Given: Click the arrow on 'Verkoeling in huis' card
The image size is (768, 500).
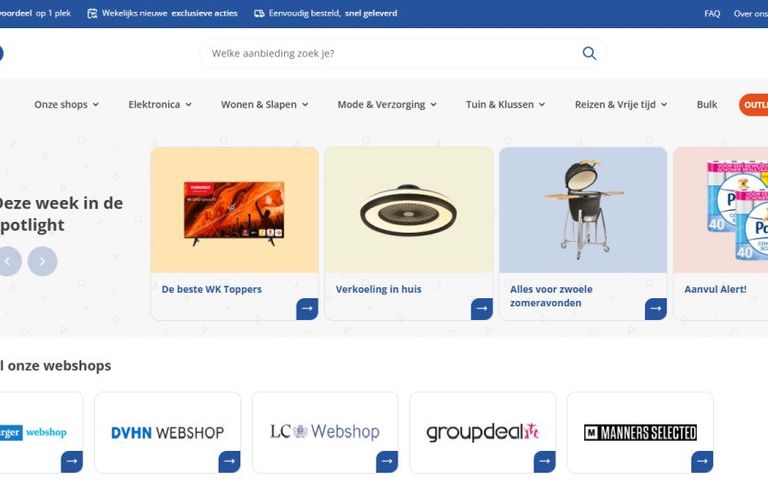Looking at the screenshot, I should point(481,309).
